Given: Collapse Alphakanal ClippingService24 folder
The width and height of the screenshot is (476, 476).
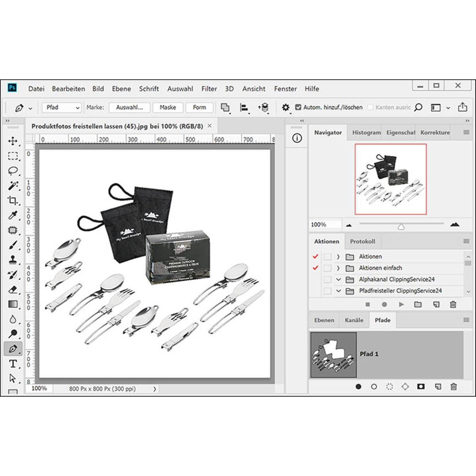Looking at the screenshot, I should click(x=338, y=280).
